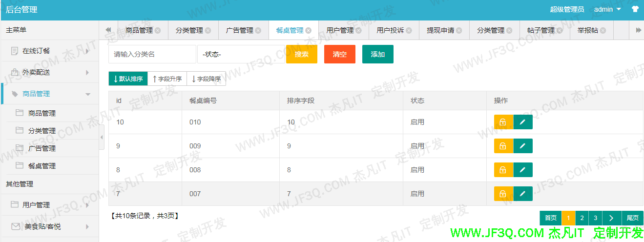Screen dimensions: 644x242
Task: Click the 请输入分类名 search field
Action: click(x=152, y=54)
